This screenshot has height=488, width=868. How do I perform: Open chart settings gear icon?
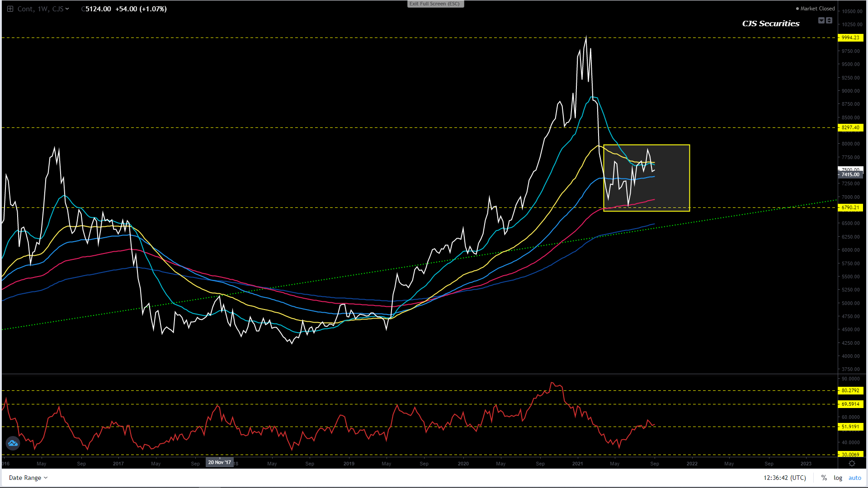click(852, 464)
